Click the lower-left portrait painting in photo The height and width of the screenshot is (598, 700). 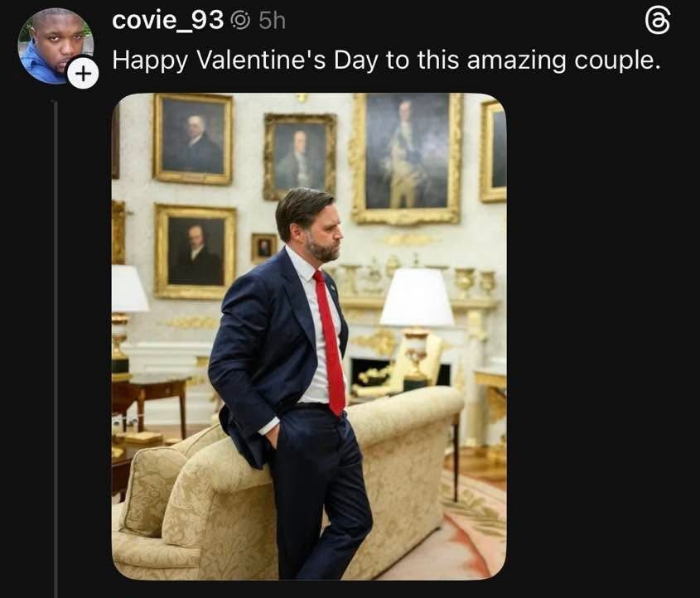[x=196, y=250]
